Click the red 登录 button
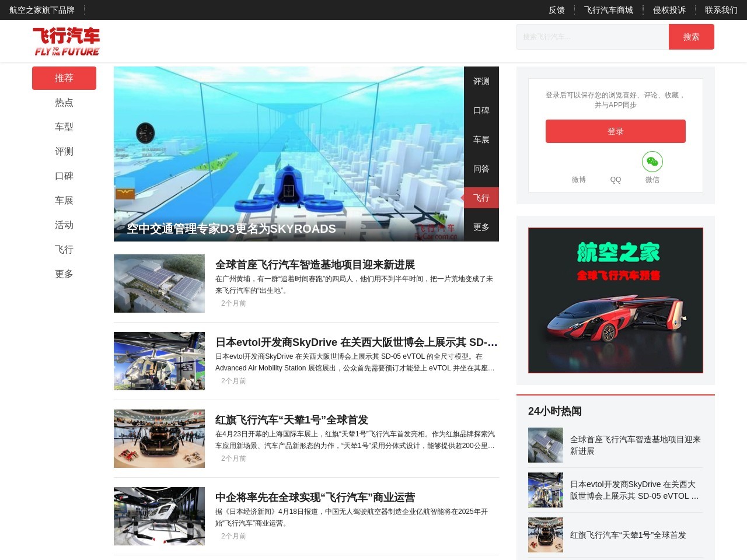This screenshot has width=747, height=560. point(616,131)
